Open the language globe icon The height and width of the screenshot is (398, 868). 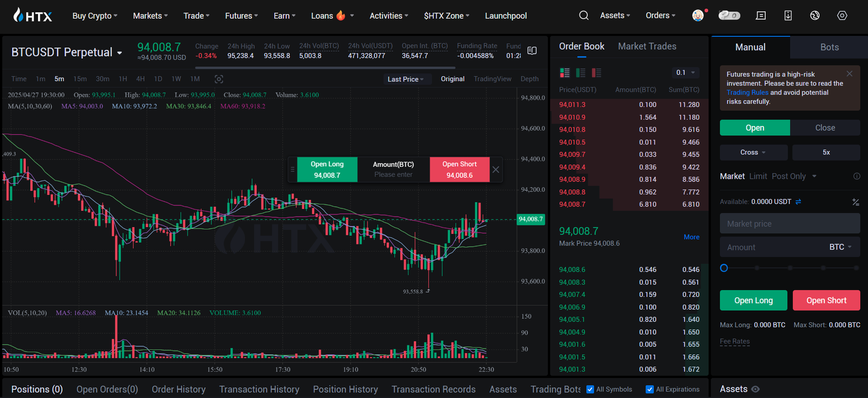click(815, 16)
